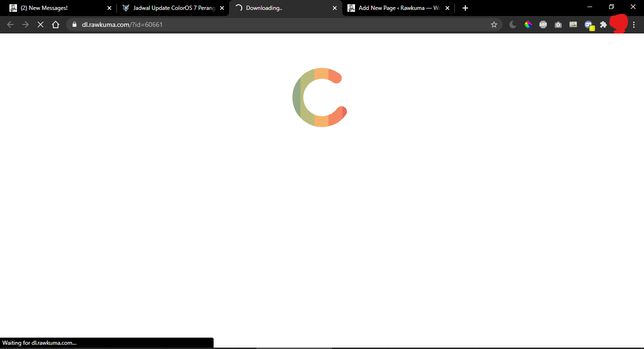Stop loading the page
Image resolution: width=644 pixels, height=349 pixels.
41,24
